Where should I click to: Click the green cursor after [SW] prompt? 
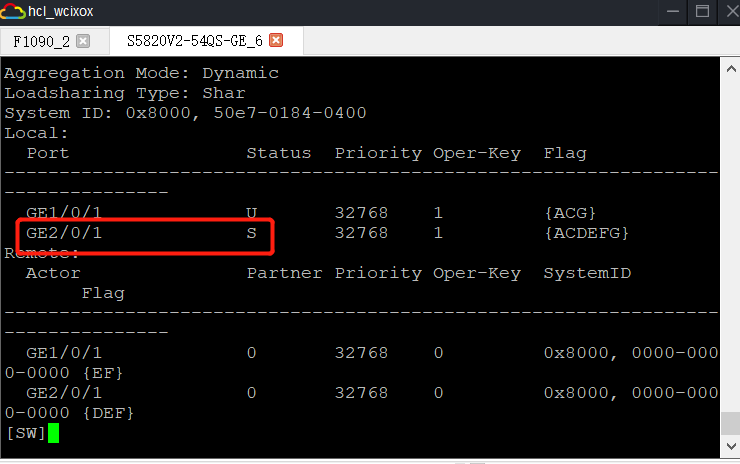click(53, 433)
